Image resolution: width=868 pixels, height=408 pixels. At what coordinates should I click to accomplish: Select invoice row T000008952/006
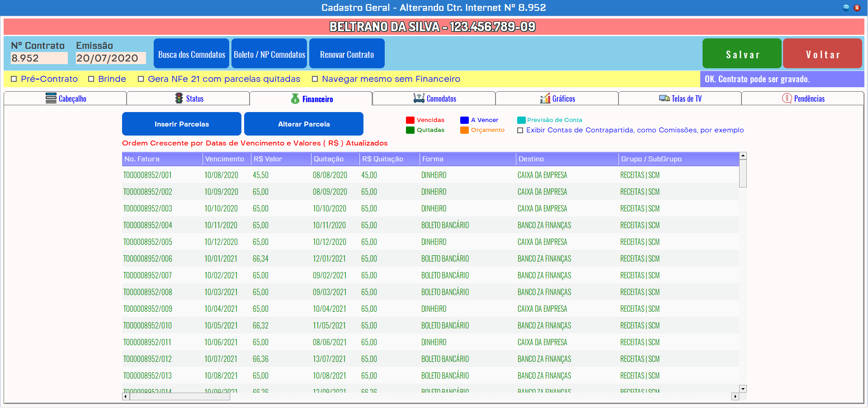(430, 258)
